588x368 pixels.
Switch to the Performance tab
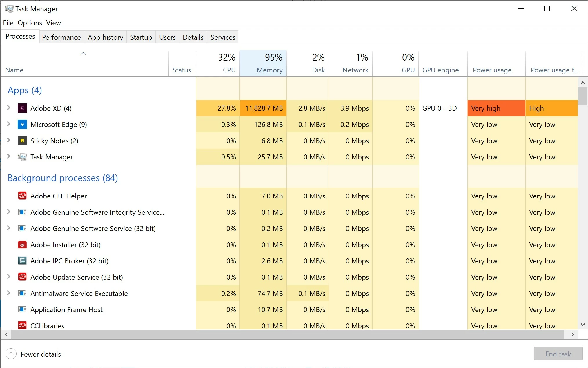(x=61, y=37)
